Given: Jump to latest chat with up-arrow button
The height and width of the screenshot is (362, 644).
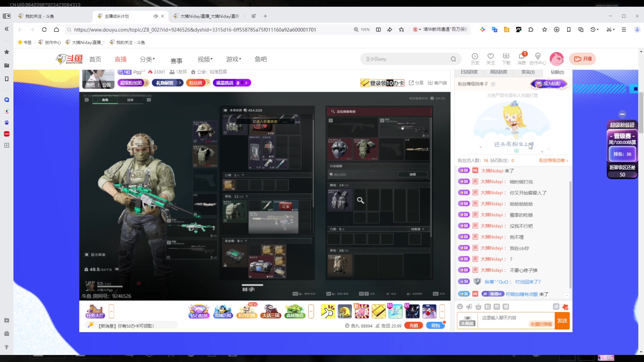Looking at the screenshot, I should click(567, 295).
